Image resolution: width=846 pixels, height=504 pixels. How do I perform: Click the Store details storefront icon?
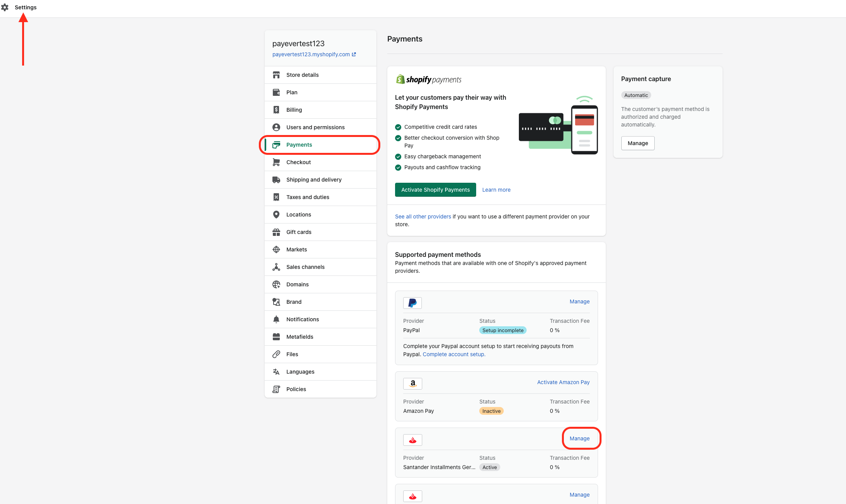click(276, 75)
